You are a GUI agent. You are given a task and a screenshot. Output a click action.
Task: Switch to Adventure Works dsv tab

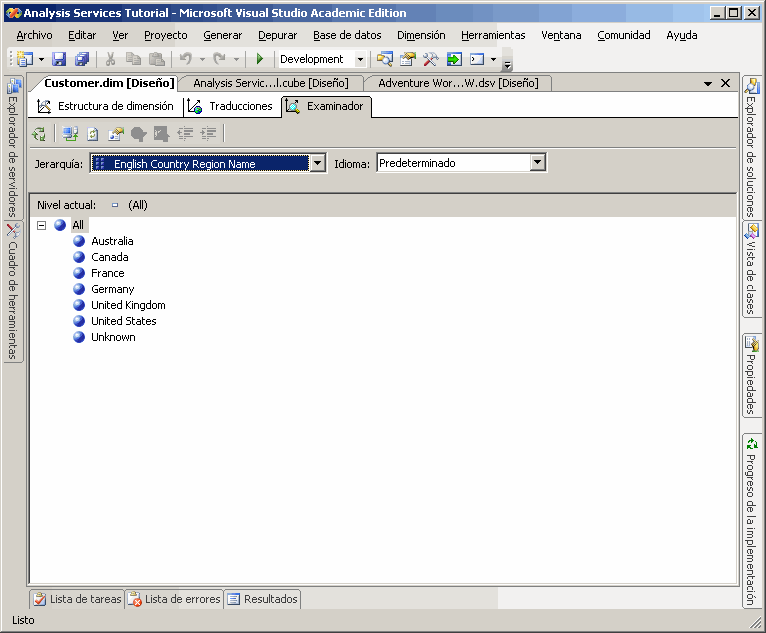(458, 83)
